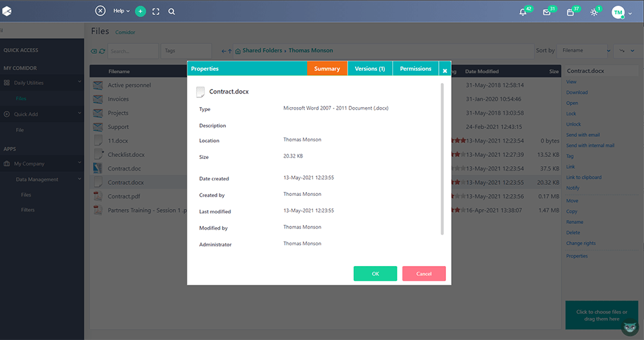Open the search magnifier icon
Viewport: 644px width, 340px height.
(171, 12)
